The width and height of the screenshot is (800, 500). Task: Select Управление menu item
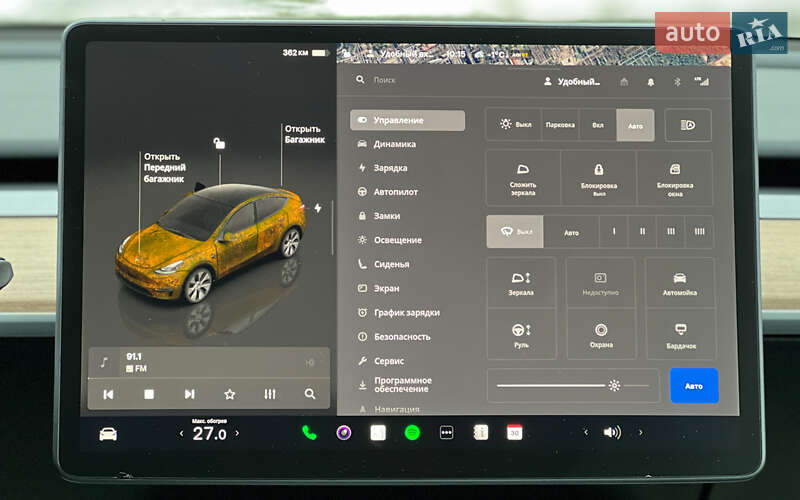(407, 120)
